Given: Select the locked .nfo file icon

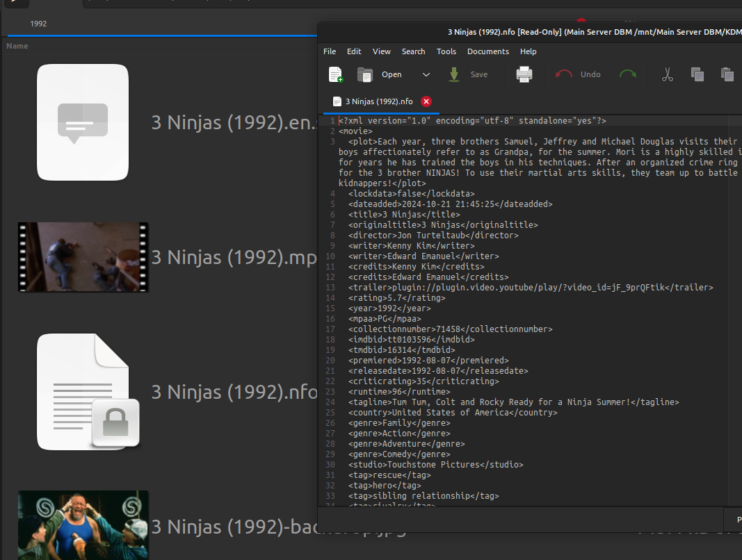Looking at the screenshot, I should pos(83,391).
